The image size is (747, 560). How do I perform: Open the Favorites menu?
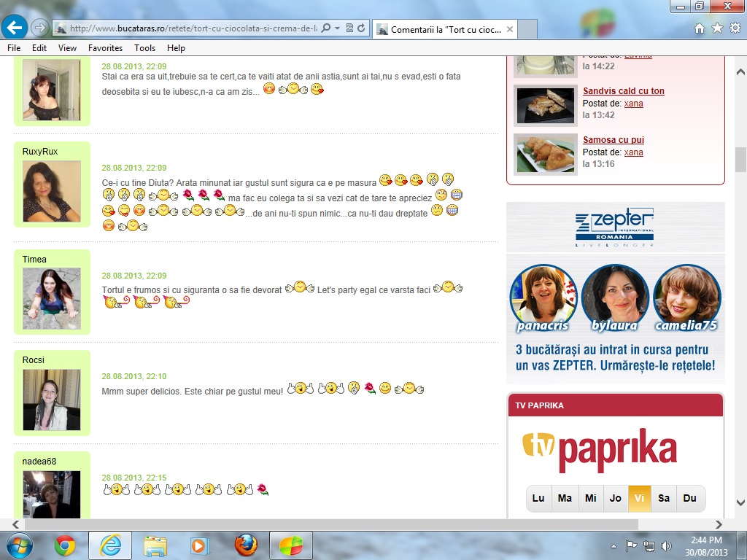click(105, 48)
